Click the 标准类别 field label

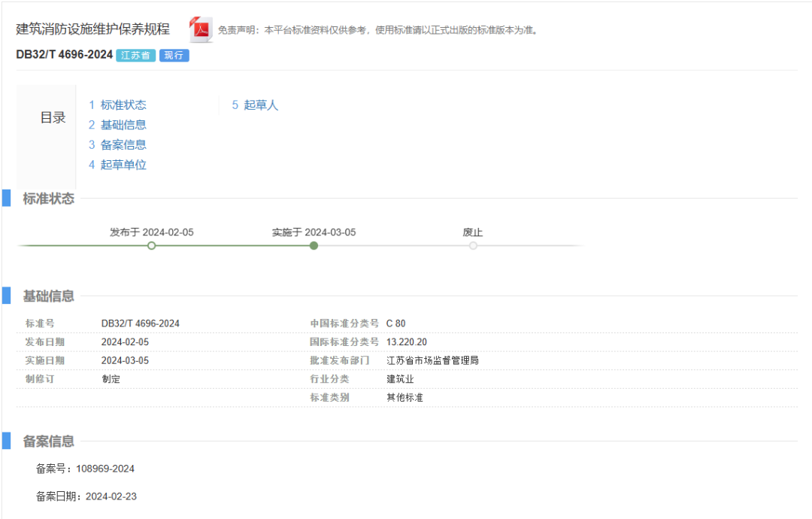pos(329,397)
